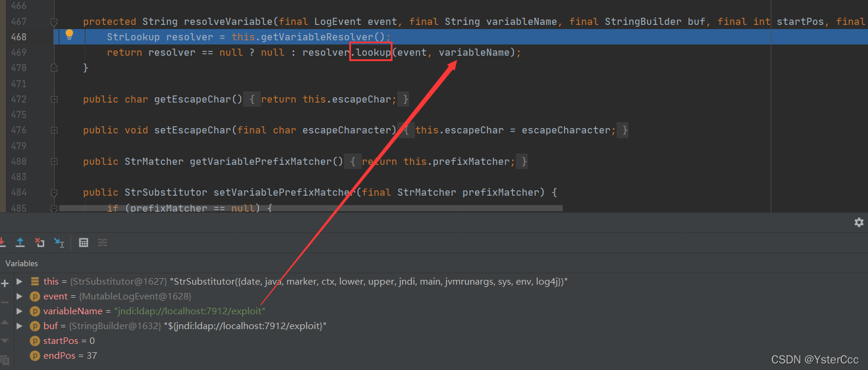The height and width of the screenshot is (370, 868).
Task: Click the move watch up arrow
Action: pyautogui.click(x=5, y=321)
